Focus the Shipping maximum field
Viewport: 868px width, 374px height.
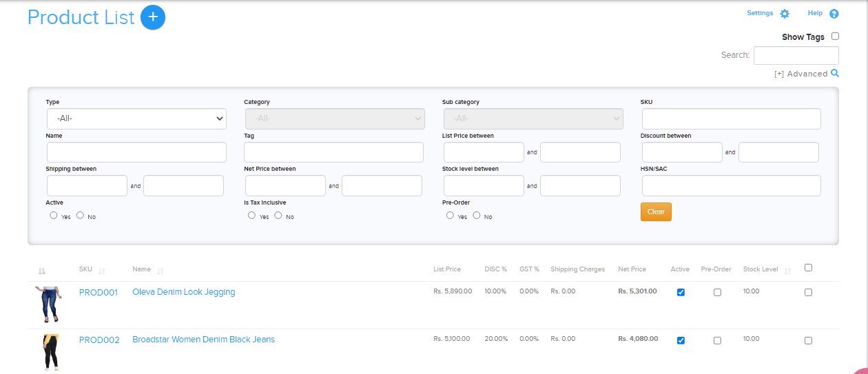183,186
